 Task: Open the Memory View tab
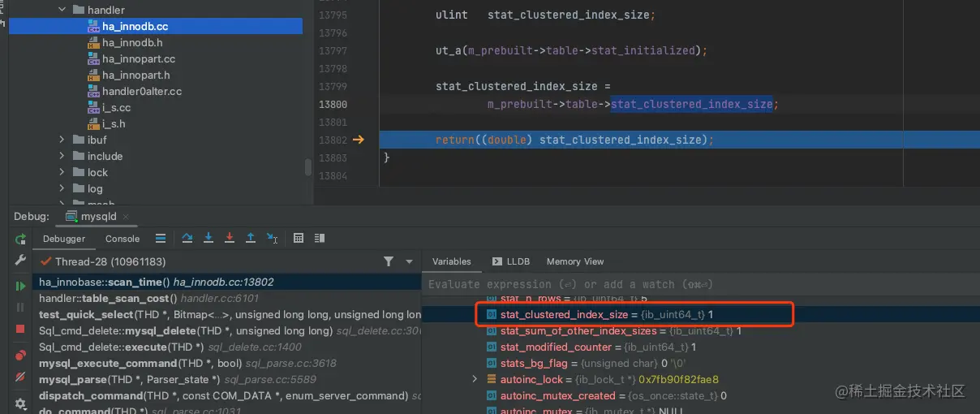coord(575,261)
